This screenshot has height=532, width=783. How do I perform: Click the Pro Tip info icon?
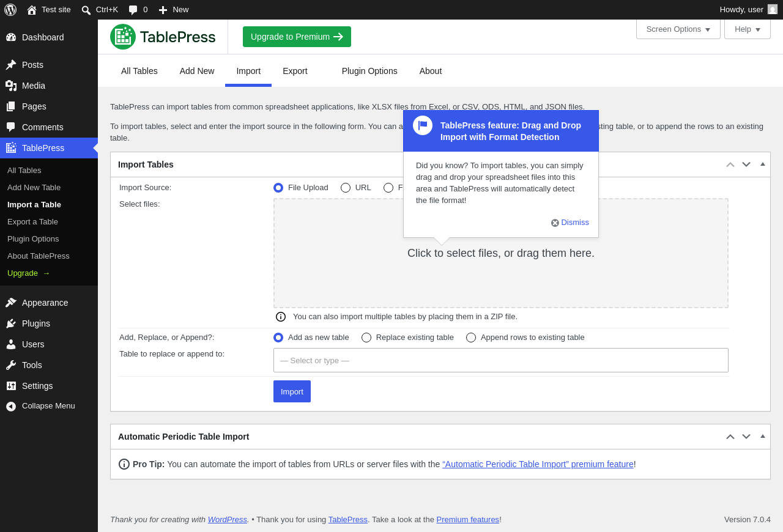tap(124, 464)
